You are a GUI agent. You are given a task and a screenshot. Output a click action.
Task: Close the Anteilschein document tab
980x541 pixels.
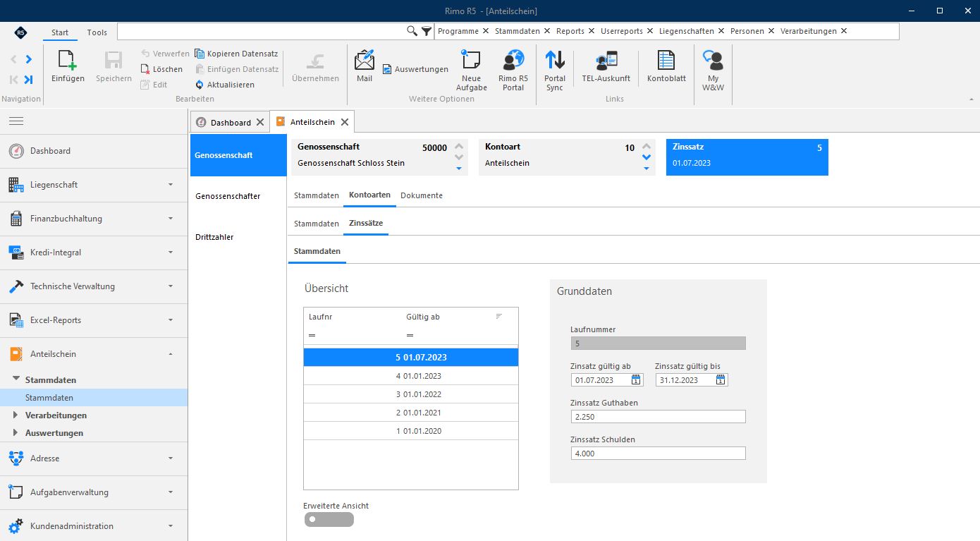345,122
